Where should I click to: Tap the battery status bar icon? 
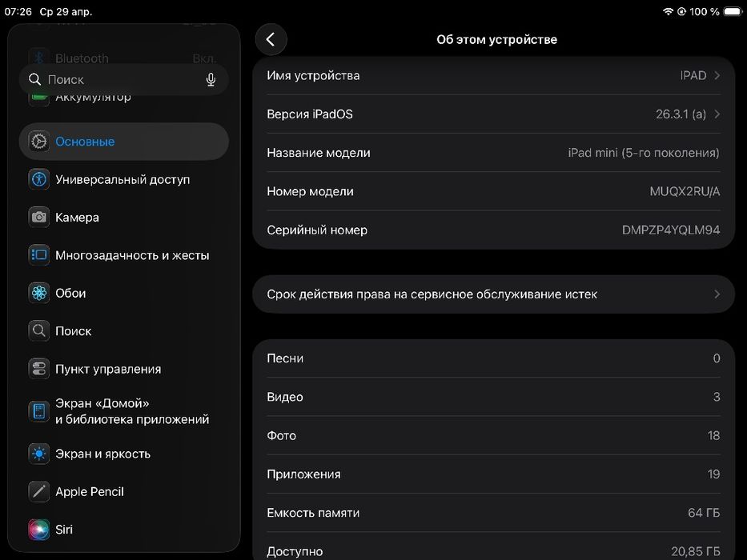[733, 11]
